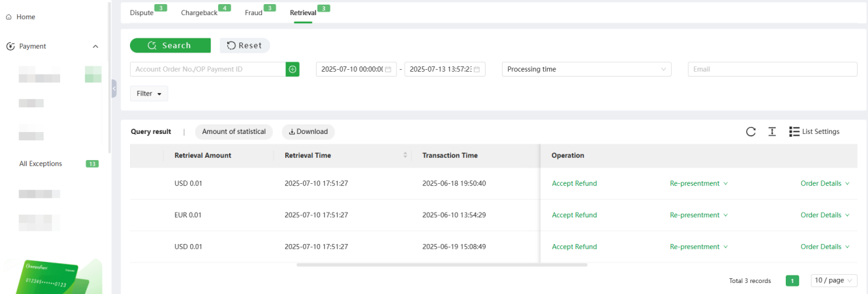Select the Retrieval tab
This screenshot has width=868, height=294.
tap(303, 13)
